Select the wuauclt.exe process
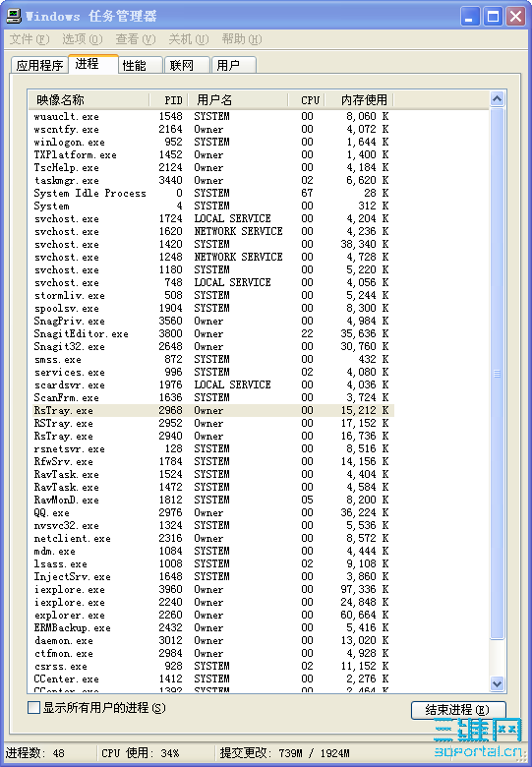 tap(213, 116)
